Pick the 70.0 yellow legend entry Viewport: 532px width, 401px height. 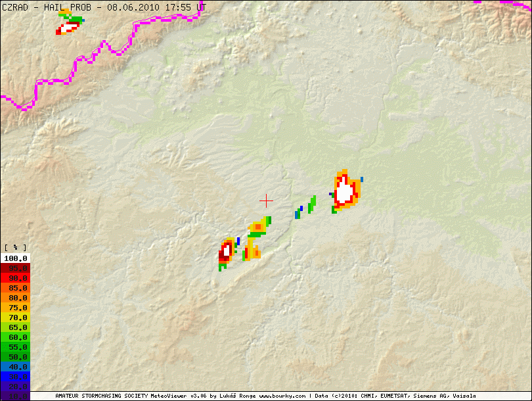15,318
